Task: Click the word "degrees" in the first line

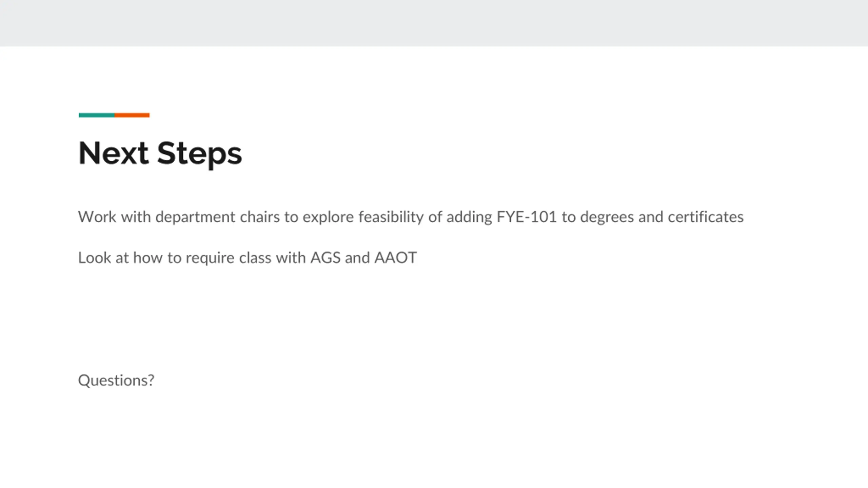Action: 607,217
